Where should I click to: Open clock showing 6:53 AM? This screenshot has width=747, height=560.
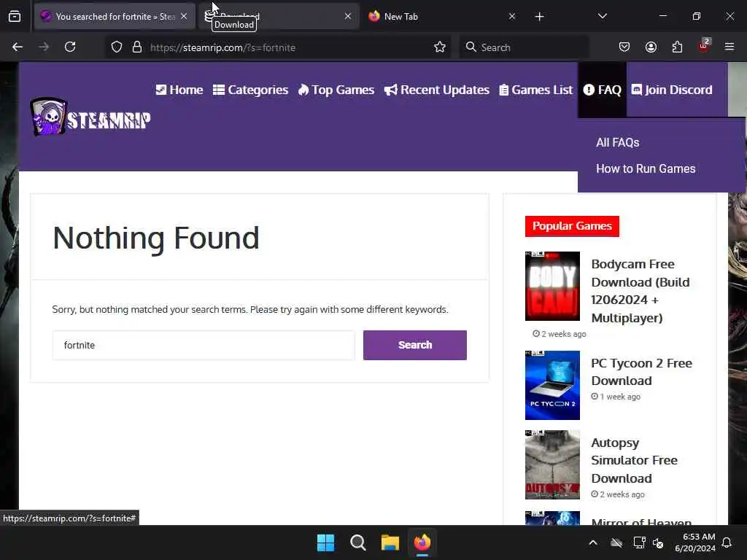coord(695,542)
